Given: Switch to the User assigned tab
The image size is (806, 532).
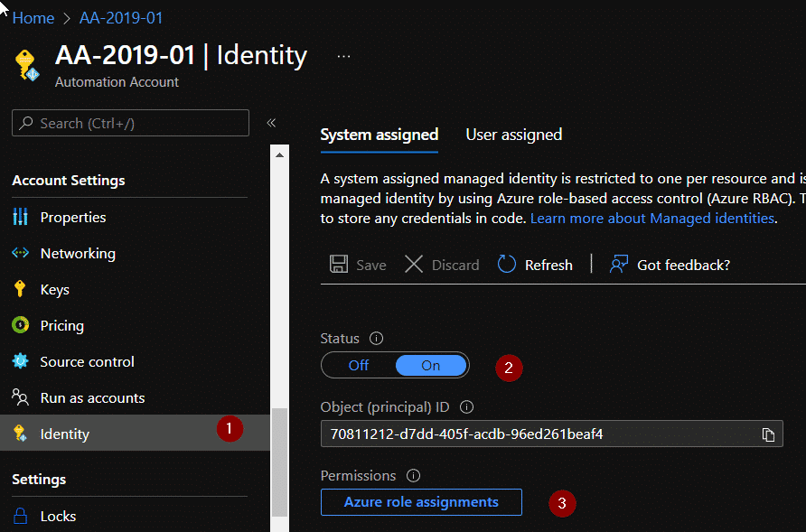Looking at the screenshot, I should [x=513, y=134].
